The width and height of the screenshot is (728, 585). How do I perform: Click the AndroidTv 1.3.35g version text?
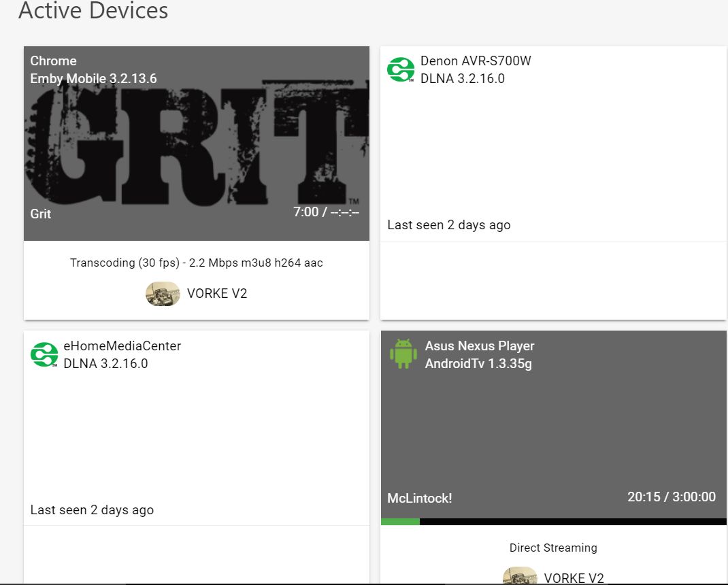pos(478,363)
